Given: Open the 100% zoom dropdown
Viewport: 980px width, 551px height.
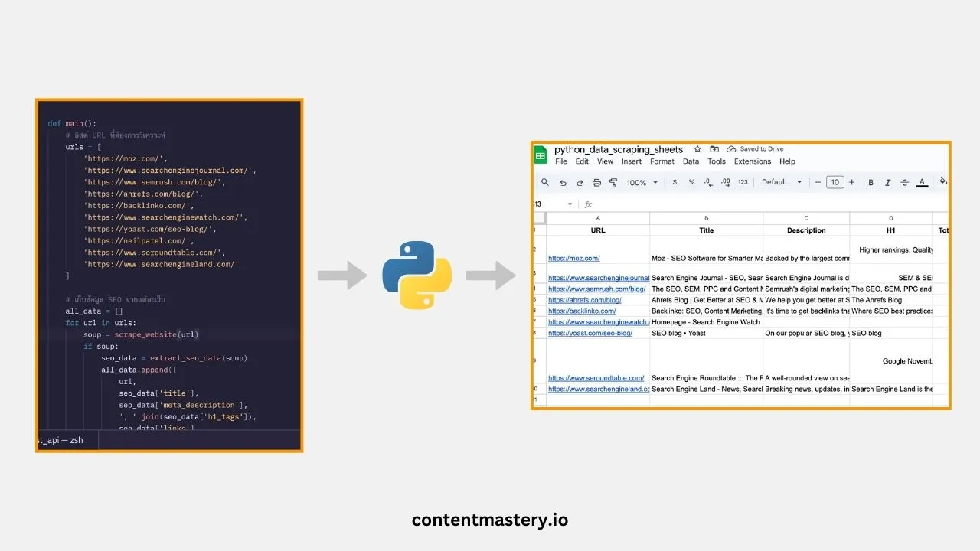Looking at the screenshot, I should coord(642,182).
